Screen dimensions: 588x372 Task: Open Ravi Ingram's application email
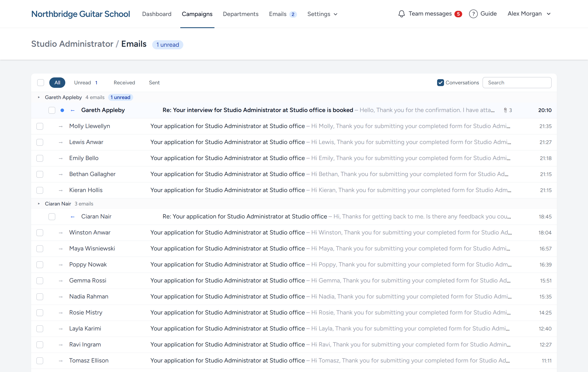pyautogui.click(x=294, y=345)
